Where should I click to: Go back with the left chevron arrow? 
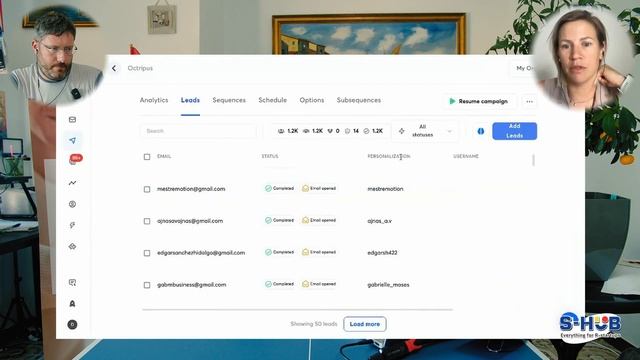click(114, 68)
